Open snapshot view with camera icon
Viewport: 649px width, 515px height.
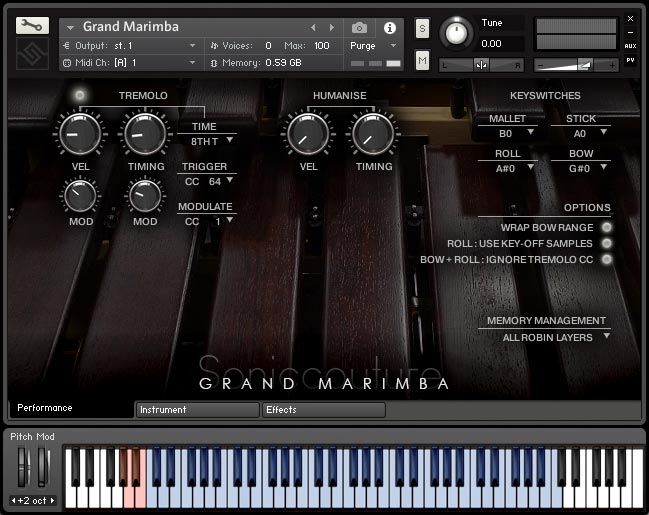[x=359, y=28]
